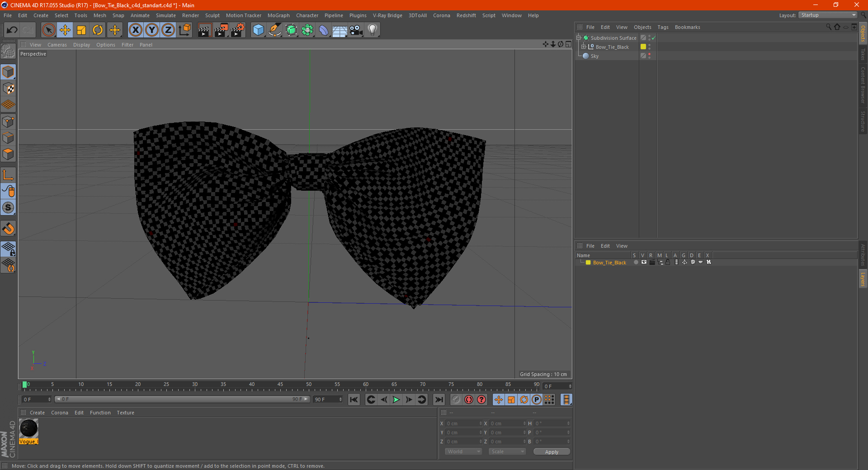The height and width of the screenshot is (470, 868).
Task: Open the Layout Startup dropdown
Action: coord(828,15)
